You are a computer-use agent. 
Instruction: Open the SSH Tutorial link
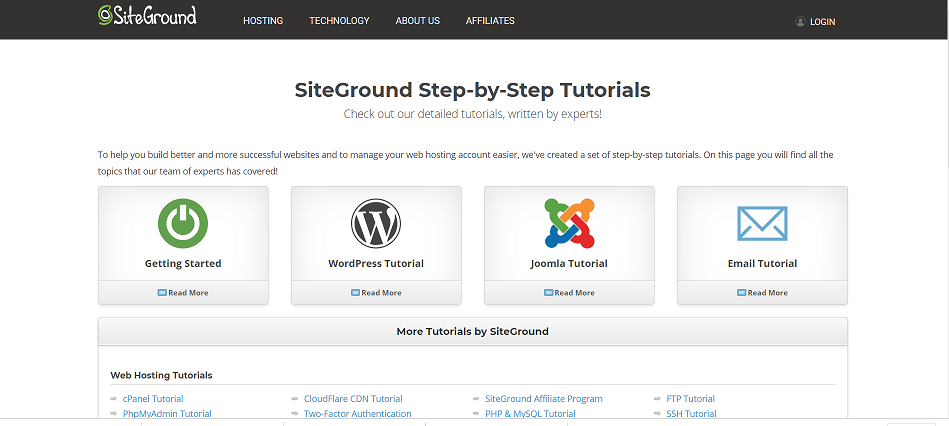coord(691,414)
